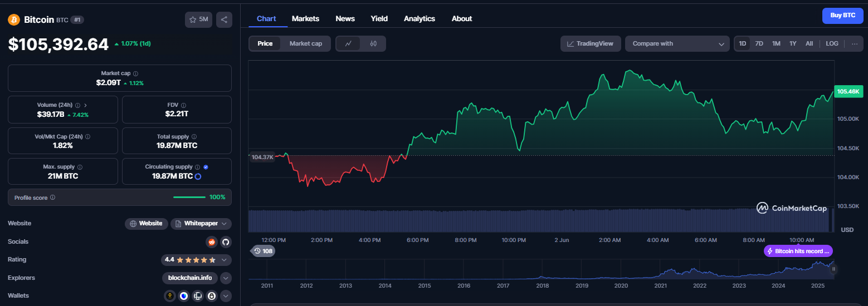
Task: Expand the Whitepaper dropdown
Action: (201, 224)
